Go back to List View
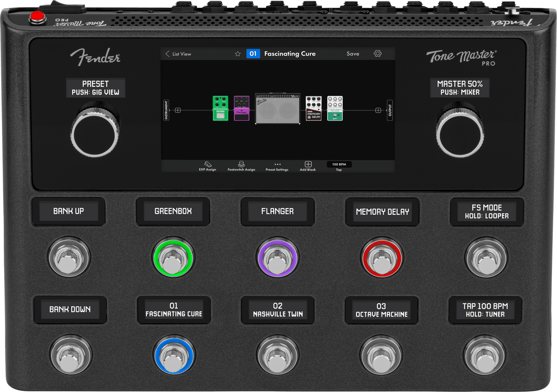 click(x=181, y=54)
